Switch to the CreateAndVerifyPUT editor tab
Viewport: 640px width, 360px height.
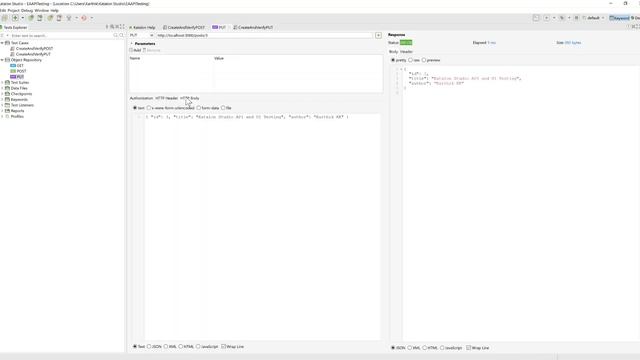coord(253,27)
